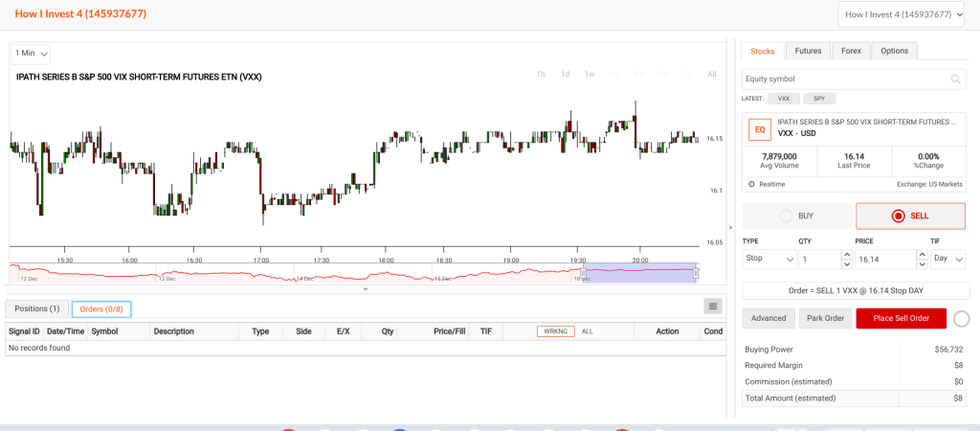Collapse the chart using the bottom chevron
The image size is (980, 431).
364,288
